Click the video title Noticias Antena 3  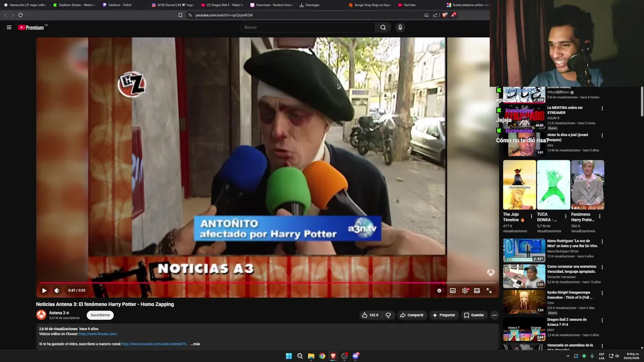[105, 304]
